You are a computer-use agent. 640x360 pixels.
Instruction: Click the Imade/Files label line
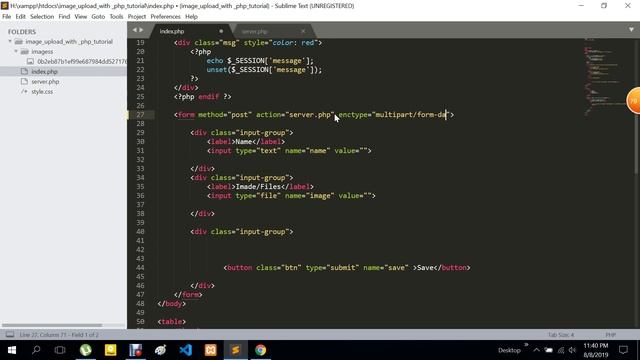pyautogui.click(x=260, y=187)
